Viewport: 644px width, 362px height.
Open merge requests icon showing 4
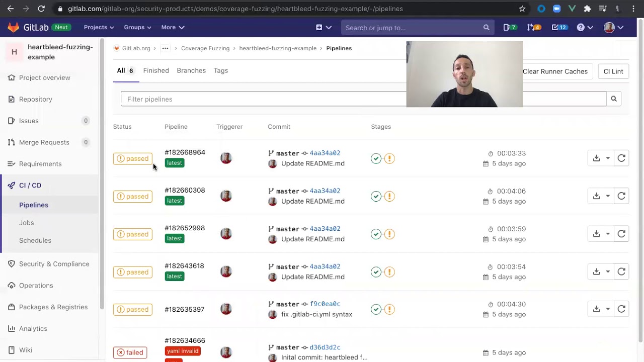534,27
